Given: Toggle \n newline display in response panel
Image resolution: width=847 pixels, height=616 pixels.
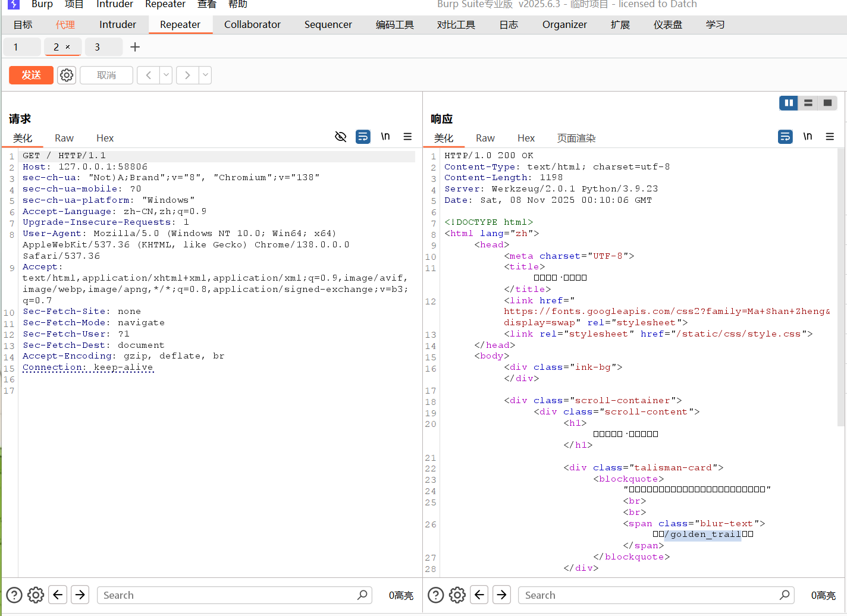Looking at the screenshot, I should (x=808, y=137).
